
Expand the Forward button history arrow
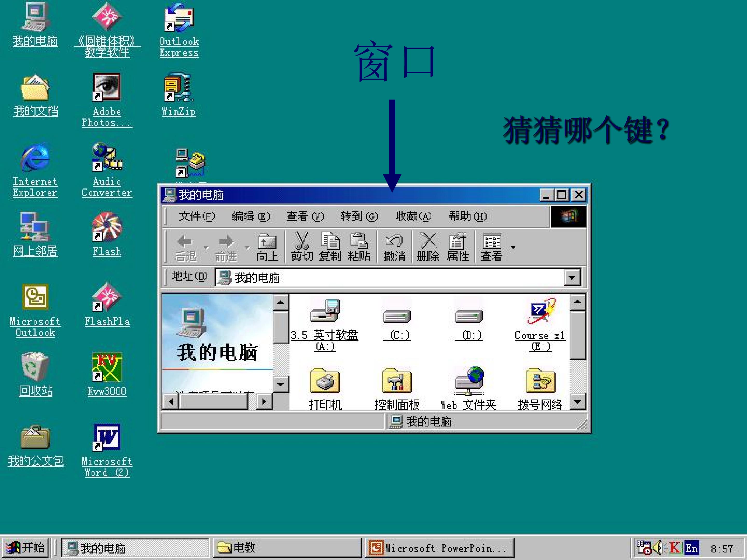pos(247,248)
